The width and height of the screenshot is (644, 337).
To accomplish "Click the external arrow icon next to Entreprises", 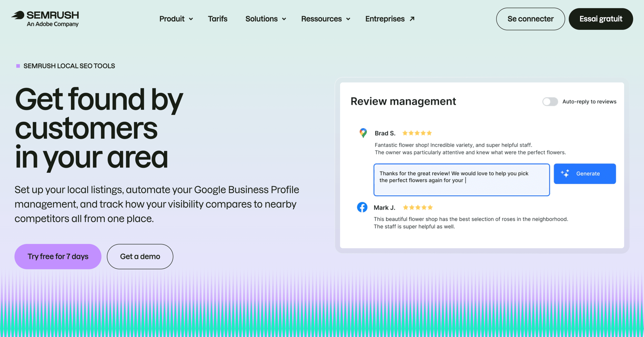I will 412,19.
